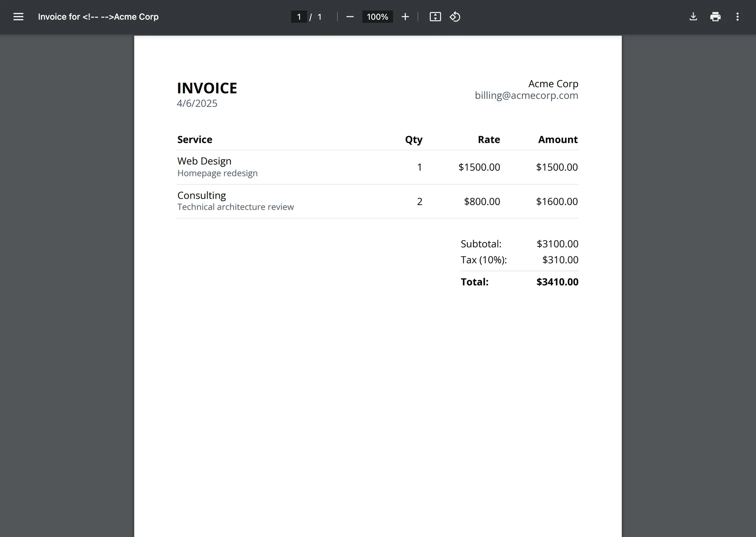Open the more actions three-dot menu
This screenshot has height=537, width=756.
point(737,17)
